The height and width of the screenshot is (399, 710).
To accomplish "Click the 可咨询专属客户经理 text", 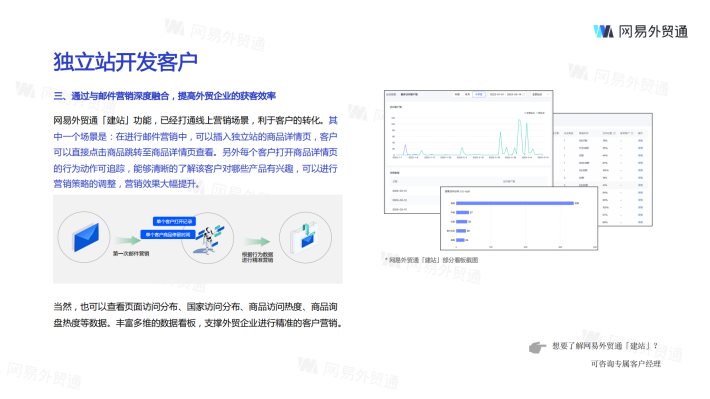I will click(626, 364).
